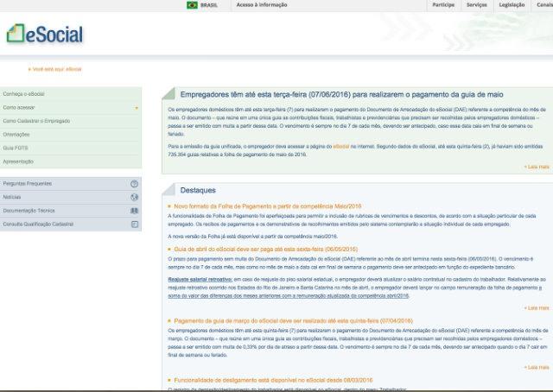Go to the Notícias section
The image size is (553, 392).
point(11,197)
